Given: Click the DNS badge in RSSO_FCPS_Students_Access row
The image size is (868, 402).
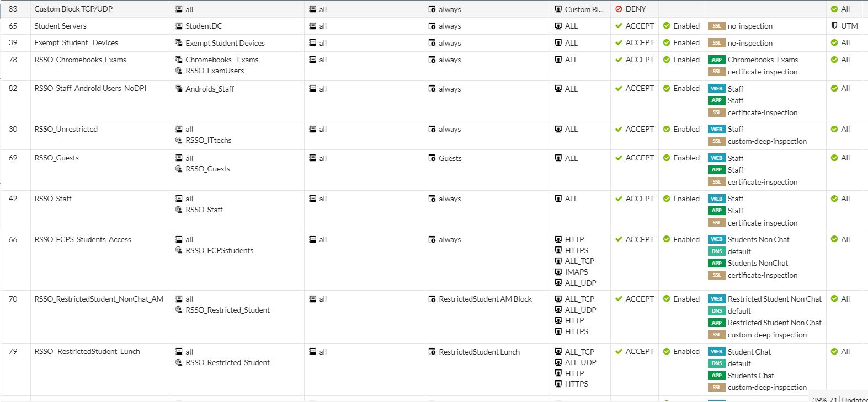Looking at the screenshot, I should point(716,251).
